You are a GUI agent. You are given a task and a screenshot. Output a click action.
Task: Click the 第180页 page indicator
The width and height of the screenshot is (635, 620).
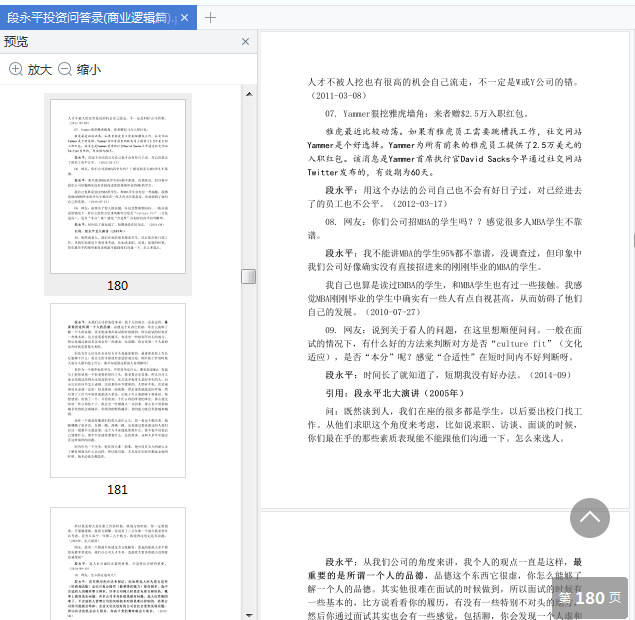590,598
